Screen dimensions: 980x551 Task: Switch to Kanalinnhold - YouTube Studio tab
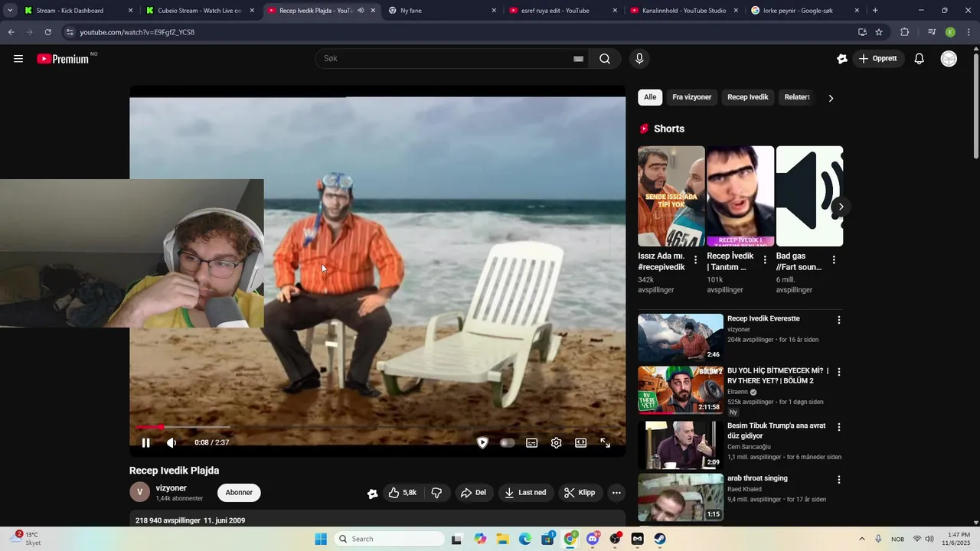pos(684,11)
